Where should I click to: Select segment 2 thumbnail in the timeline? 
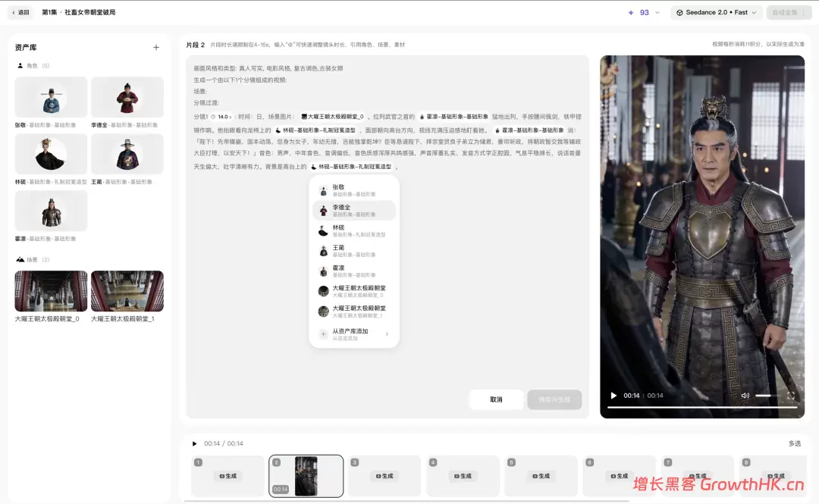306,476
